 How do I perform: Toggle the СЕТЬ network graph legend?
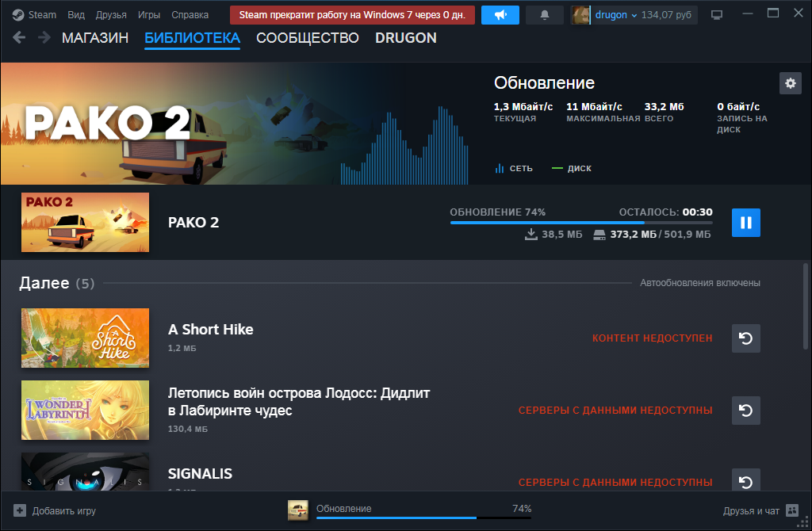[x=514, y=168]
